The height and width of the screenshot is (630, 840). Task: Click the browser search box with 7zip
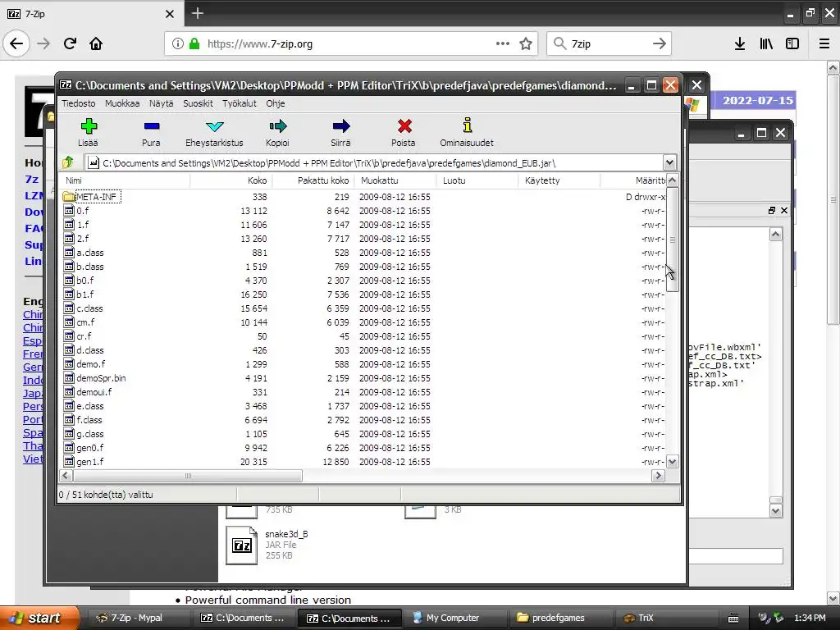point(609,44)
